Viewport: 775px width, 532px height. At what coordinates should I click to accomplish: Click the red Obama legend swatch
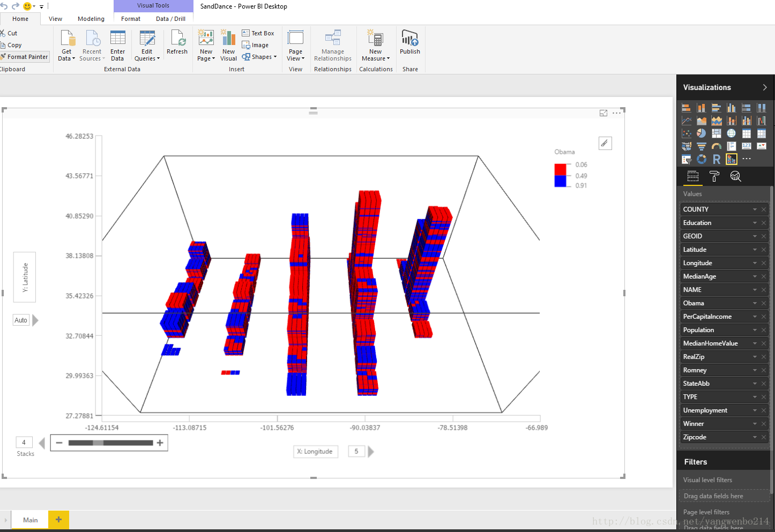click(x=560, y=169)
